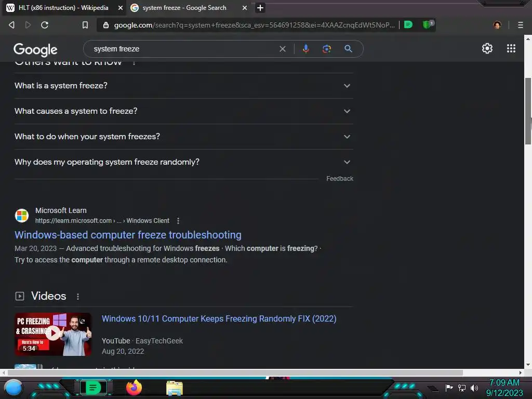Launch Firefox from the taskbar

(134, 388)
